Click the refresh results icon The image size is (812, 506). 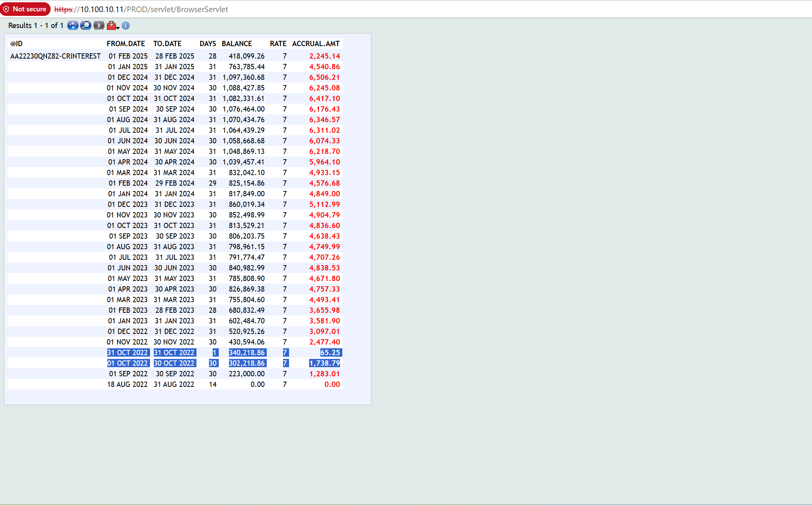[x=73, y=25]
